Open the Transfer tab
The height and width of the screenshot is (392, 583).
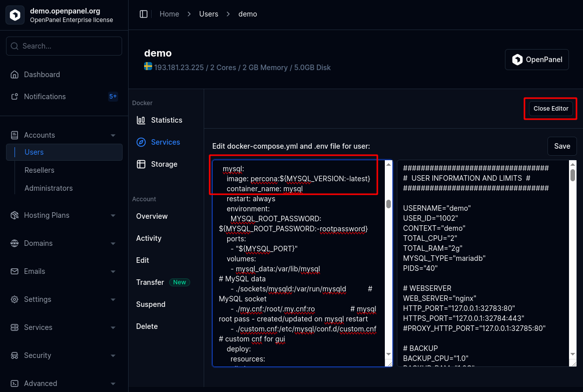(x=150, y=282)
